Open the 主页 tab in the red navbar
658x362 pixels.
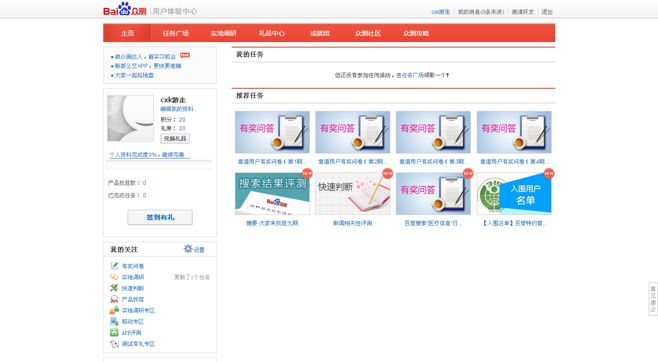(x=128, y=33)
